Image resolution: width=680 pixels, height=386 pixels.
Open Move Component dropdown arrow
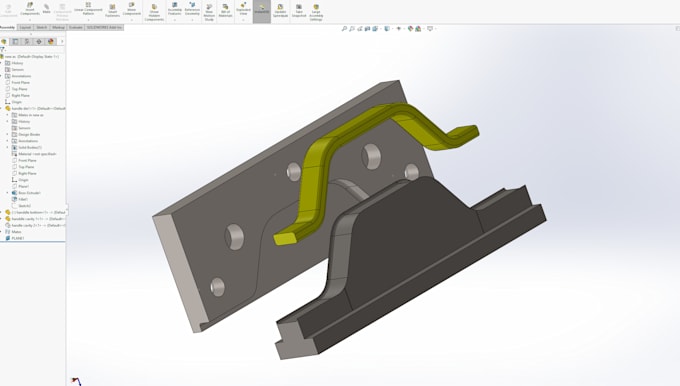point(131,20)
